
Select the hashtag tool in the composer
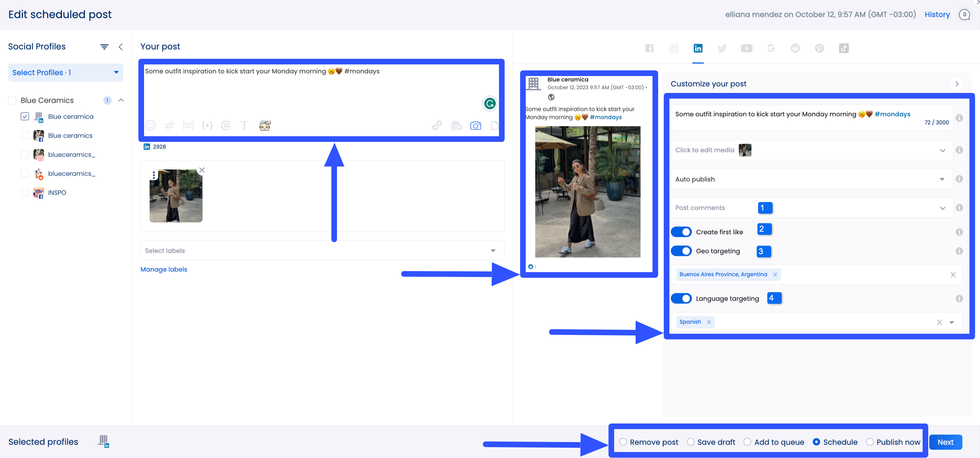169,125
